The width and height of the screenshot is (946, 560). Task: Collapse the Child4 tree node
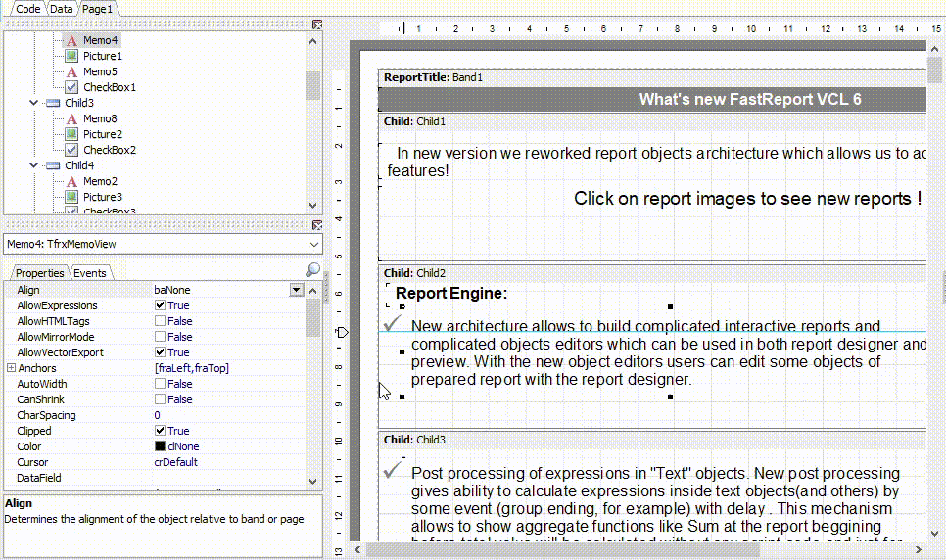33,165
